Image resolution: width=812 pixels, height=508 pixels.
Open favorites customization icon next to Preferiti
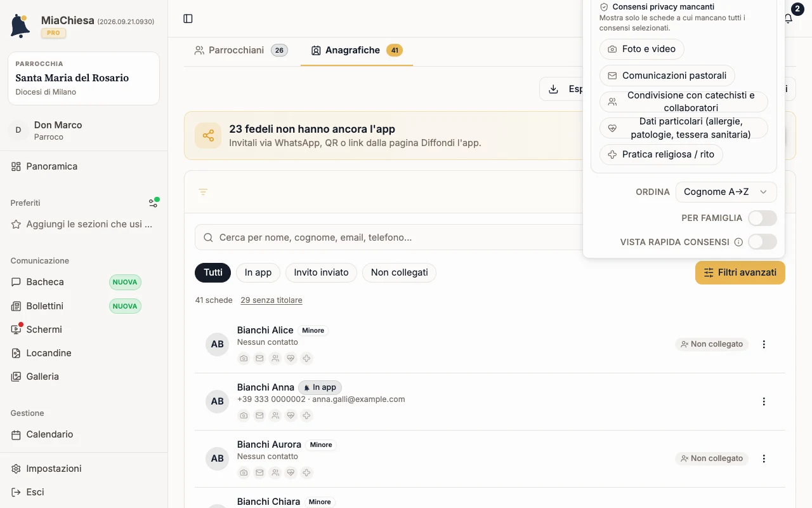[154, 203]
